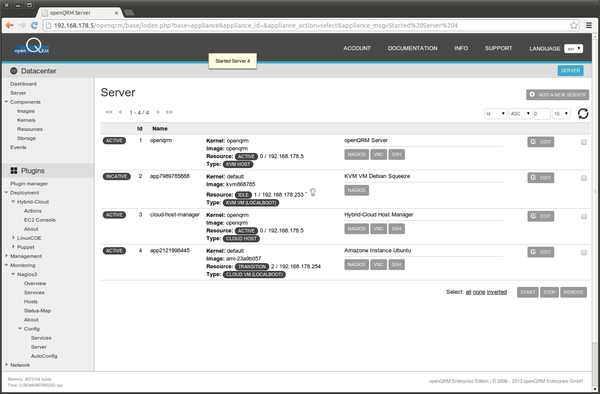Click the openQRM logo
The width and height of the screenshot is (600, 394).
tap(32, 46)
